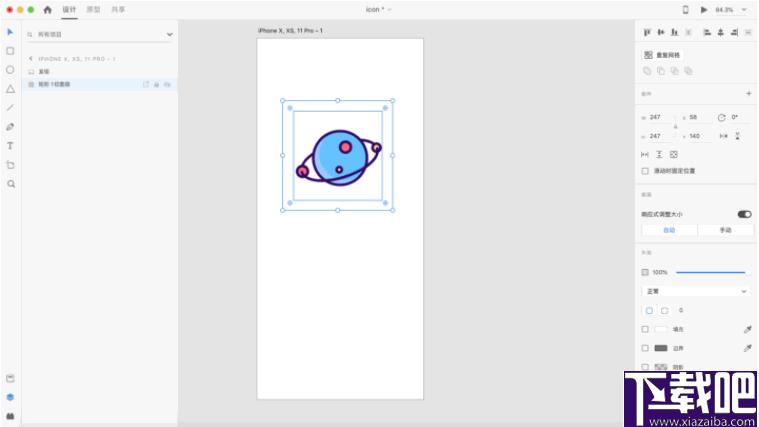Screen dimensions: 759x427
Task: Open the Plugins panel icon
Action: click(10, 416)
